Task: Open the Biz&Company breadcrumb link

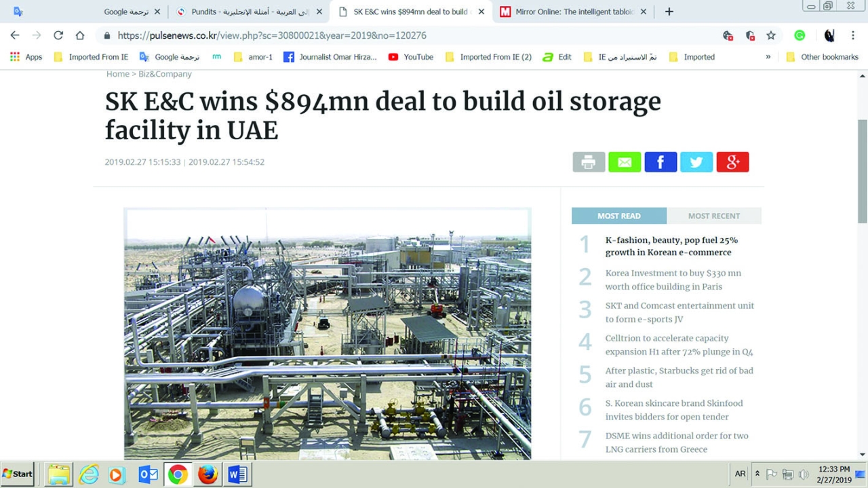Action: [x=165, y=74]
